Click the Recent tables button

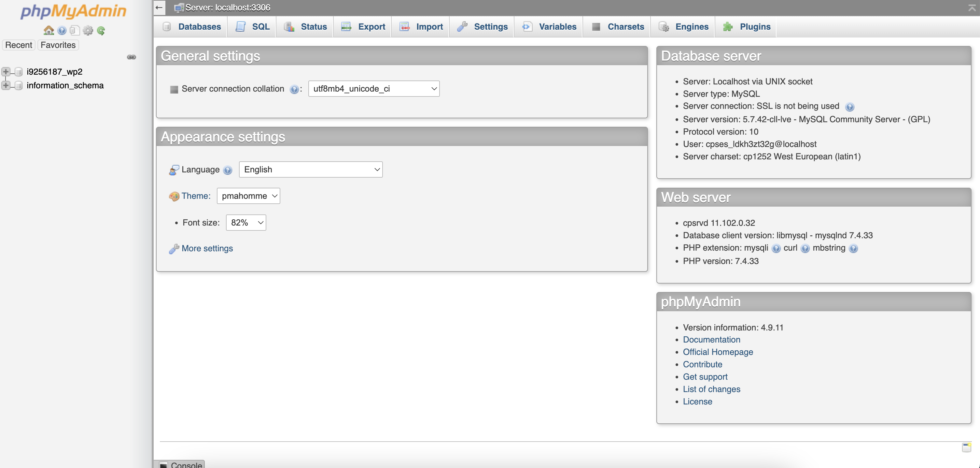click(x=19, y=45)
